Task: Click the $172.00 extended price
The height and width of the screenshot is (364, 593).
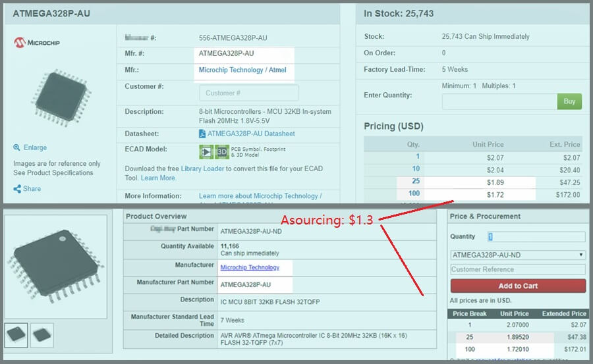Action: 568,195
